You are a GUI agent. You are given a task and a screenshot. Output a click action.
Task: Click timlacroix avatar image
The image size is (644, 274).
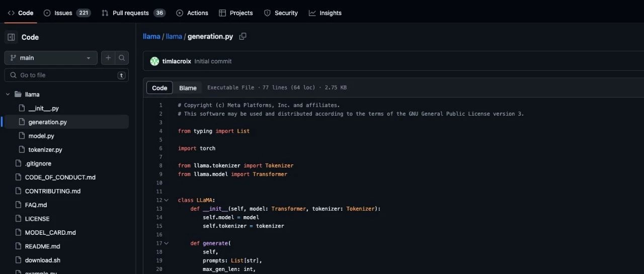point(154,61)
